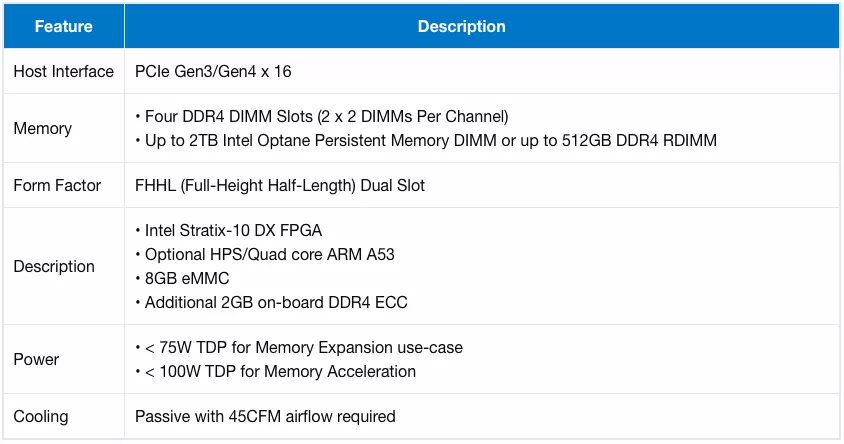The image size is (844, 444).
Task: Click the Intel Stratix-10 DX FPGA bullet
Action: pyautogui.click(x=229, y=230)
